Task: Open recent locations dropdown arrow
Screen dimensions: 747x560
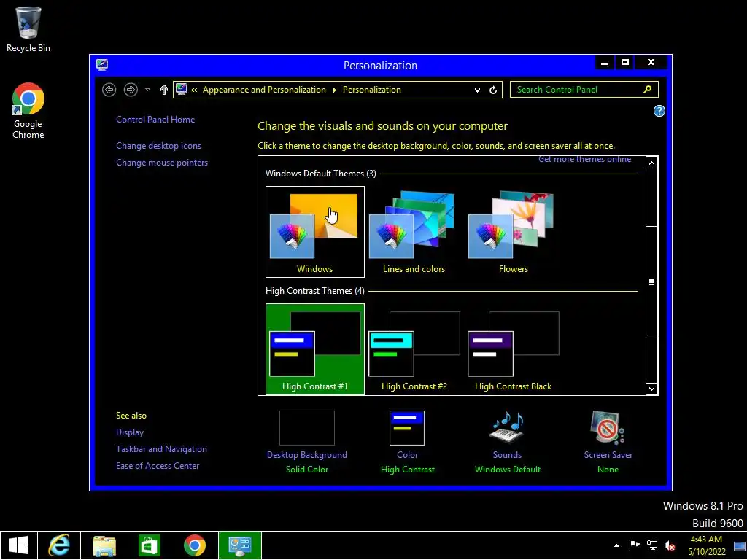Action: [147, 90]
